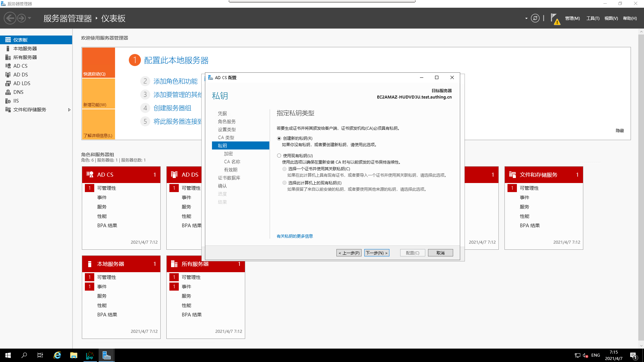Click the back navigation arrow
This screenshot has width=644, height=362.
coord(10,18)
